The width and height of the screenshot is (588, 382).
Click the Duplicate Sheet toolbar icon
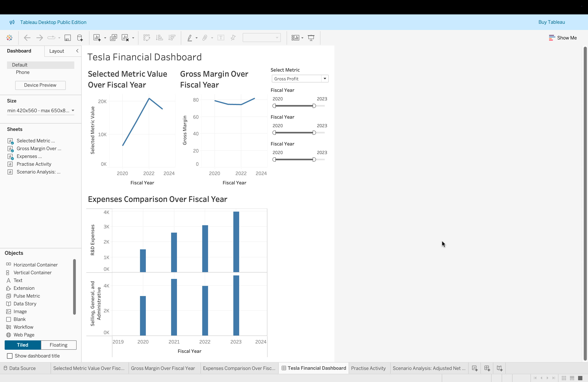[113, 38]
